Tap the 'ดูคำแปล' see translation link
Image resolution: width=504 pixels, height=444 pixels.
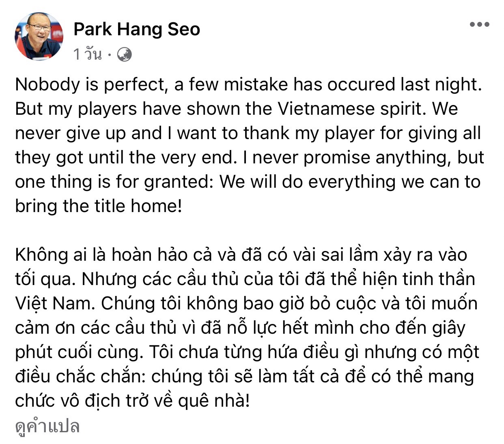[47, 426]
